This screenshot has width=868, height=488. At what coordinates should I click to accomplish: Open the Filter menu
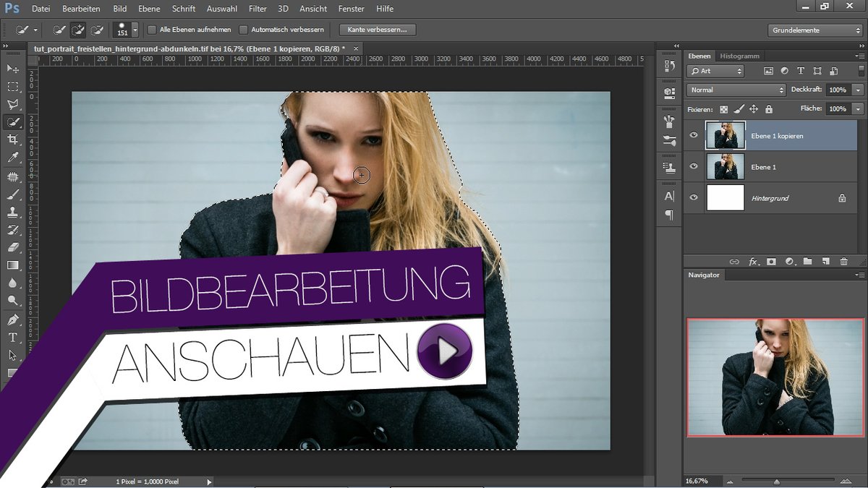point(258,9)
